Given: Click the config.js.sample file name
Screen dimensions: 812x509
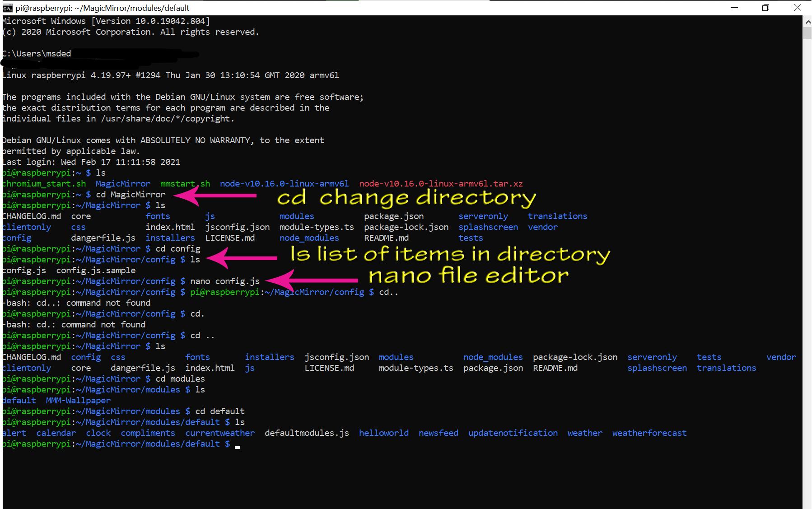Looking at the screenshot, I should 96,271.
